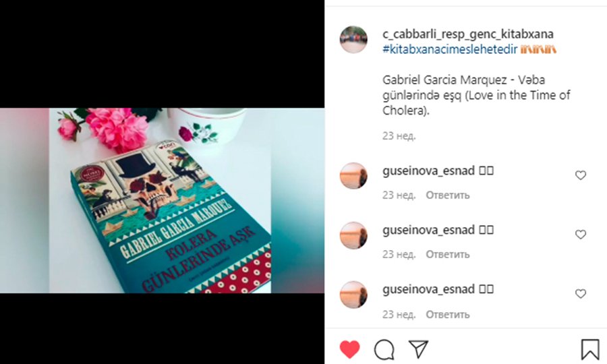The width and height of the screenshot is (607, 364).
Task: Reply to the third comment via Ответить
Action: pyautogui.click(x=448, y=314)
